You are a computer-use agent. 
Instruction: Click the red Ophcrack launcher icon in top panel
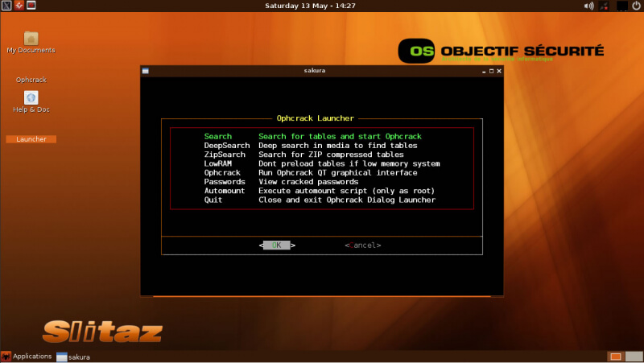pos(19,6)
